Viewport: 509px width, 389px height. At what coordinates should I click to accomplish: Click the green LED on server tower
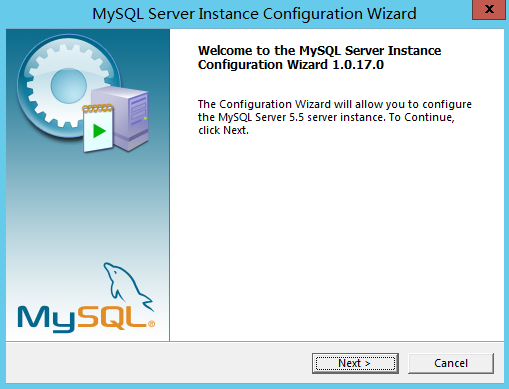(x=145, y=118)
